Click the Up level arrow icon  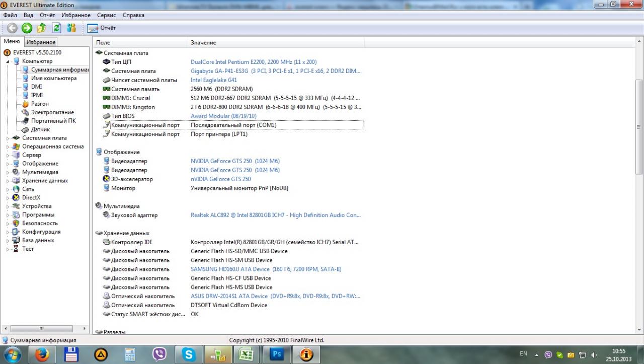42,28
